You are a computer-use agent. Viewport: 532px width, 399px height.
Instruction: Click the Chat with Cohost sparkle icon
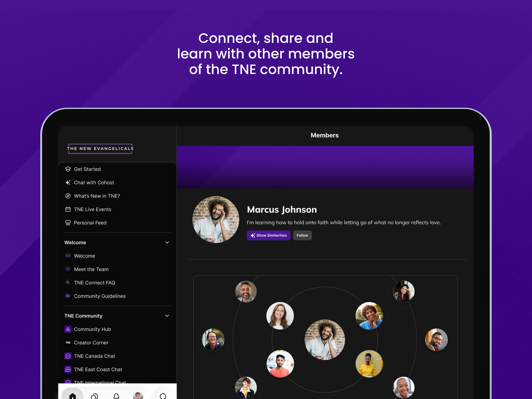point(68,183)
